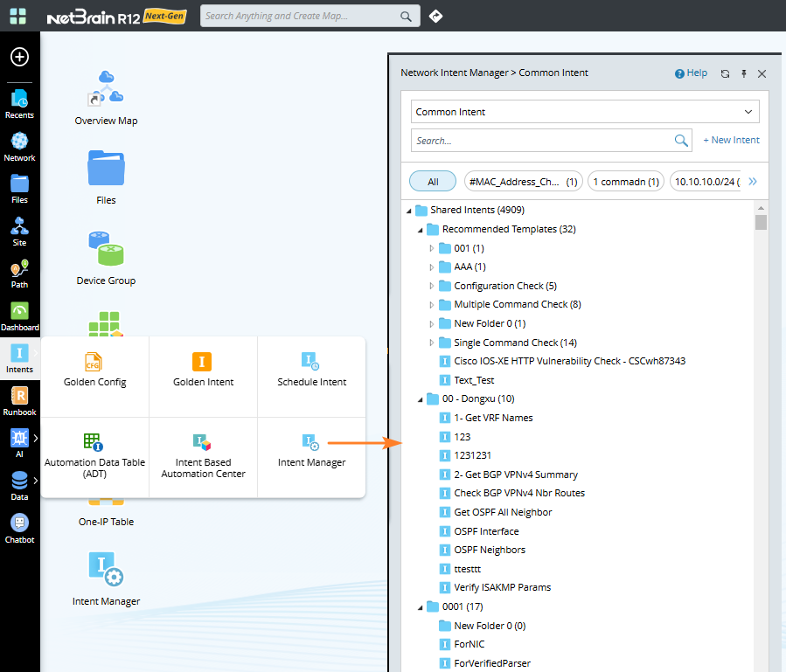Close the Network Intent Manager panel

point(762,73)
